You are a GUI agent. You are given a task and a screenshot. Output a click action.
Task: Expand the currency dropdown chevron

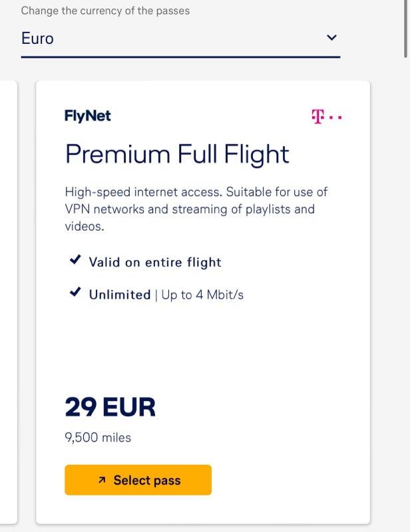pos(331,37)
